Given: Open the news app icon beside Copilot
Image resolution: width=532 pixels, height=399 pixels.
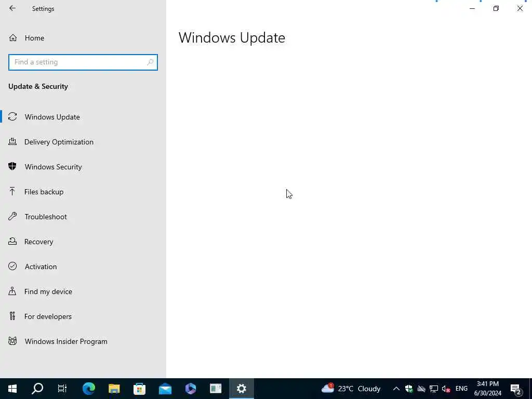Looking at the screenshot, I should 216,389.
